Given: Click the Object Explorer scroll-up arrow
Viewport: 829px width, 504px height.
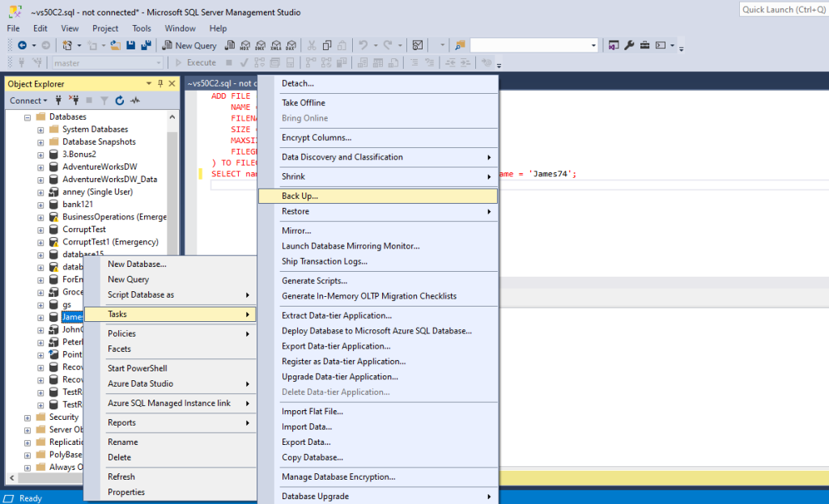Looking at the screenshot, I should (172, 117).
